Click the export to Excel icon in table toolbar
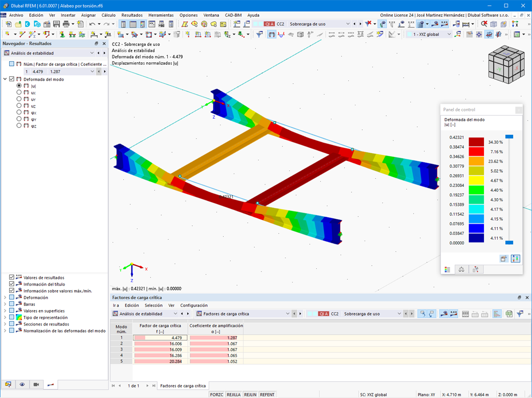 click(509, 314)
